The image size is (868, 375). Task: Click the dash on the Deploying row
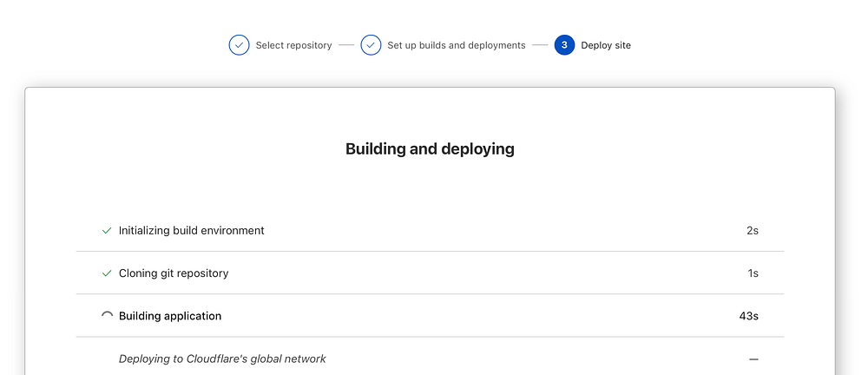point(753,359)
